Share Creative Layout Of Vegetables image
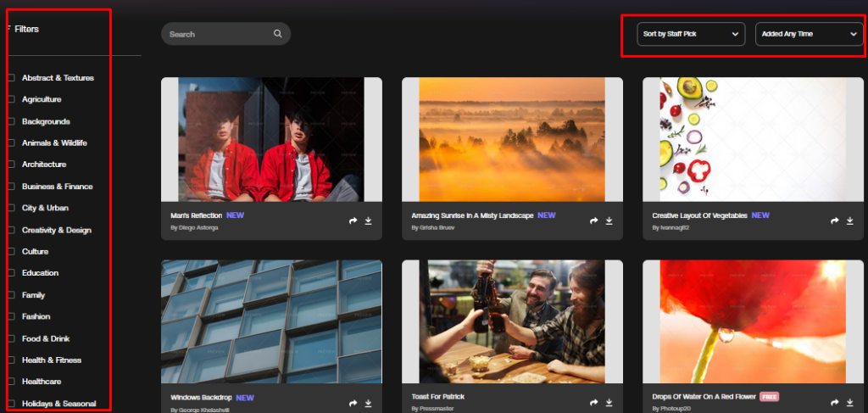 pos(835,220)
